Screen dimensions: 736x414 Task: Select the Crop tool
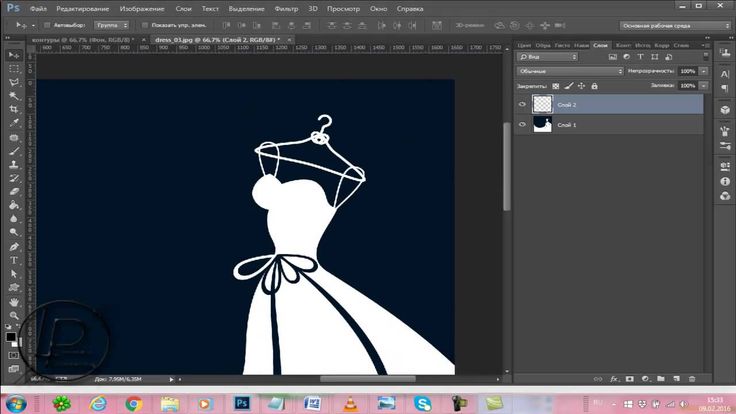pos(14,109)
